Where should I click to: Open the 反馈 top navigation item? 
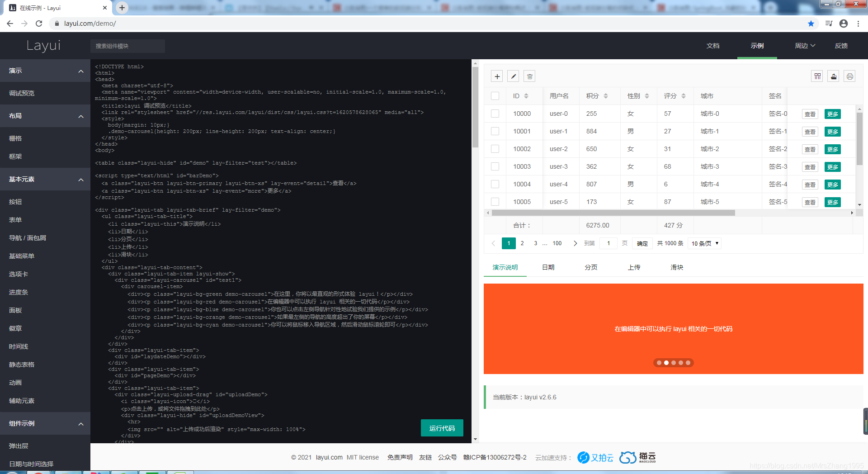(x=841, y=46)
